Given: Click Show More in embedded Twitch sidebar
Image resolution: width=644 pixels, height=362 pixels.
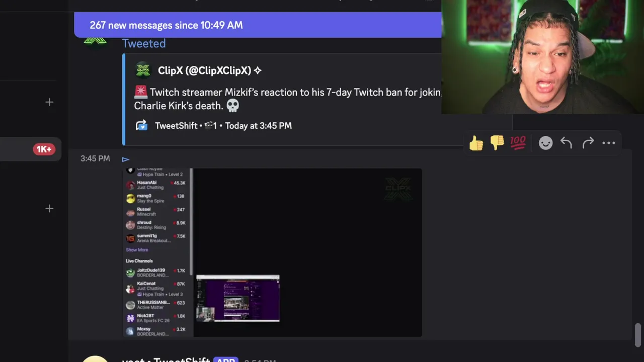Looking at the screenshot, I should pyautogui.click(x=137, y=250).
